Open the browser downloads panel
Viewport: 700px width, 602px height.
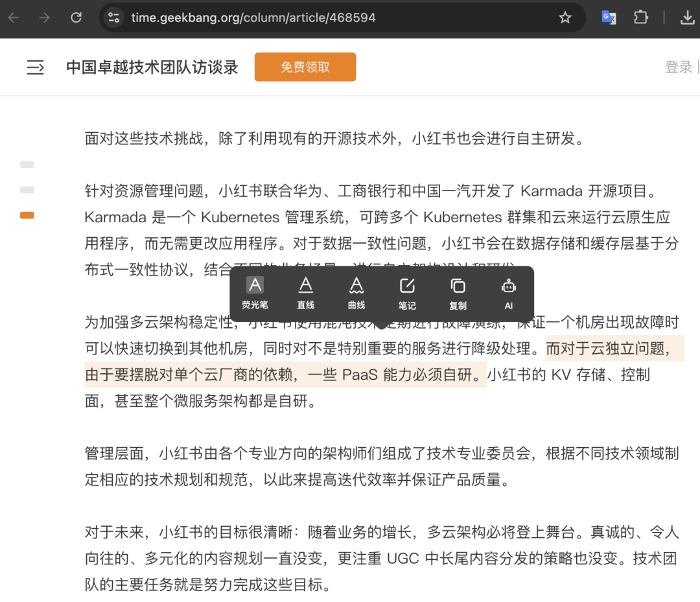688,18
